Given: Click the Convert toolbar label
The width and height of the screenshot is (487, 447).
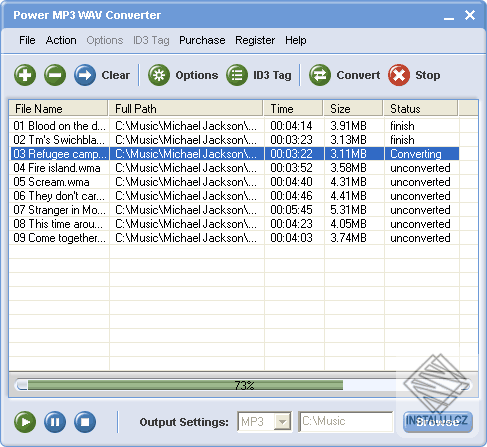Looking at the screenshot, I should click(x=358, y=75).
